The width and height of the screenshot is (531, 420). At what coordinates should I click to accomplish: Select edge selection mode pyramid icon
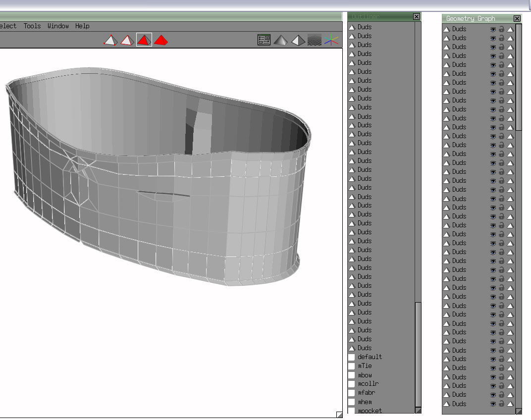click(x=127, y=40)
